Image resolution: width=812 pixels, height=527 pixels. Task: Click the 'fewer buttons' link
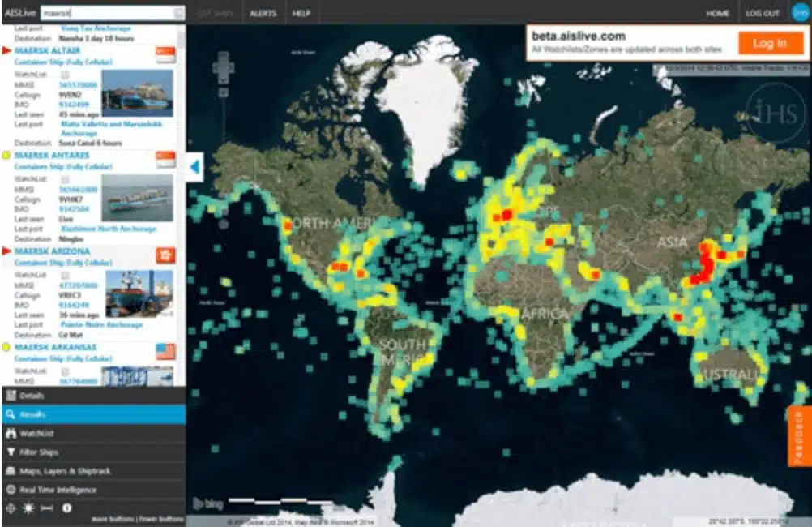coord(161,519)
